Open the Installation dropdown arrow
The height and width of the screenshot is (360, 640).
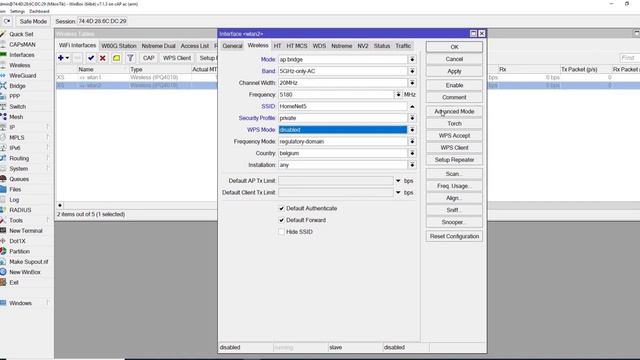(x=412, y=165)
